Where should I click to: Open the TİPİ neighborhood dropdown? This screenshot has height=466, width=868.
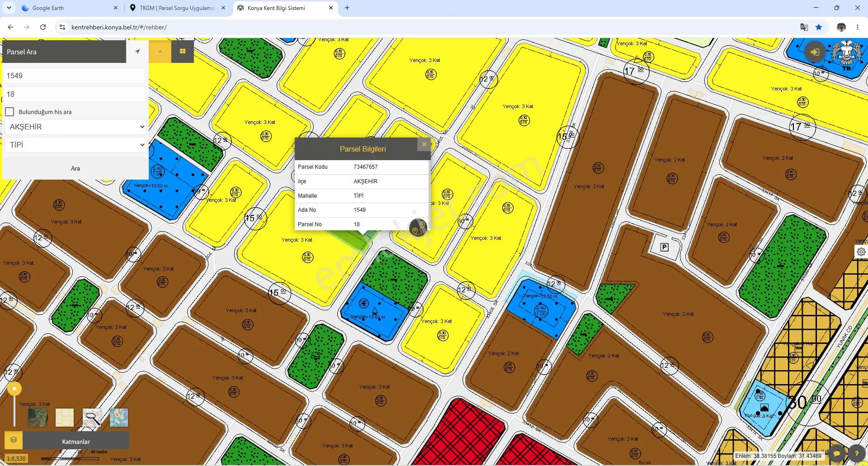pos(75,145)
